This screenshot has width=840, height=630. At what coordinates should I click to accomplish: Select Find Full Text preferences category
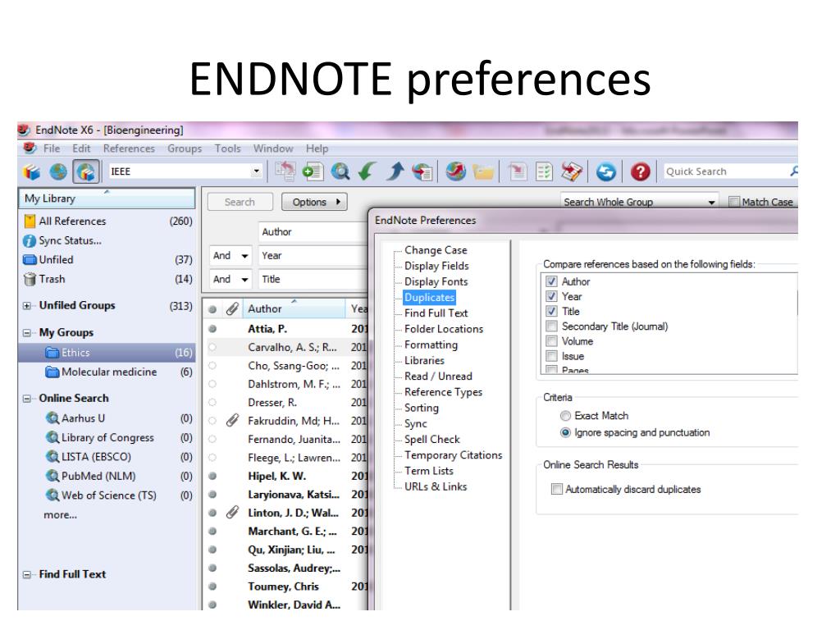pyautogui.click(x=436, y=313)
